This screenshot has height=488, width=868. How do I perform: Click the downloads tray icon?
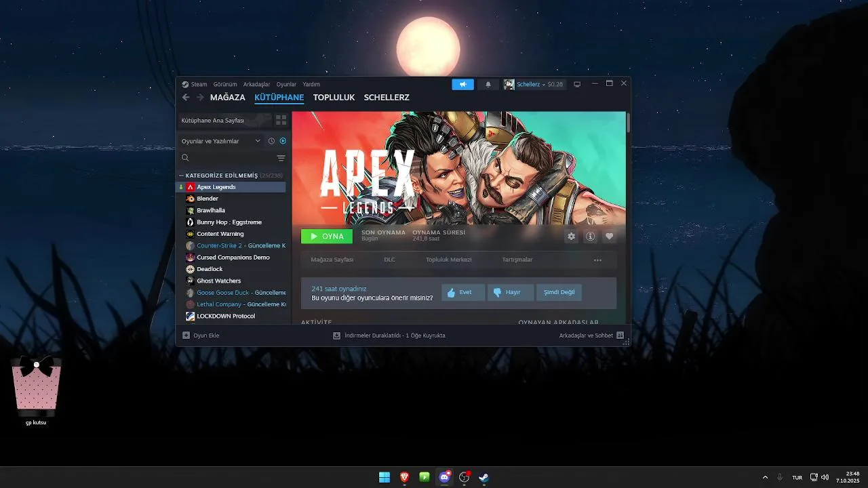tap(336, 335)
